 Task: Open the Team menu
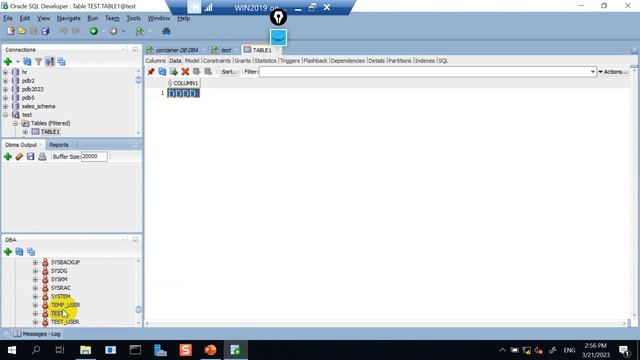pyautogui.click(x=112, y=18)
